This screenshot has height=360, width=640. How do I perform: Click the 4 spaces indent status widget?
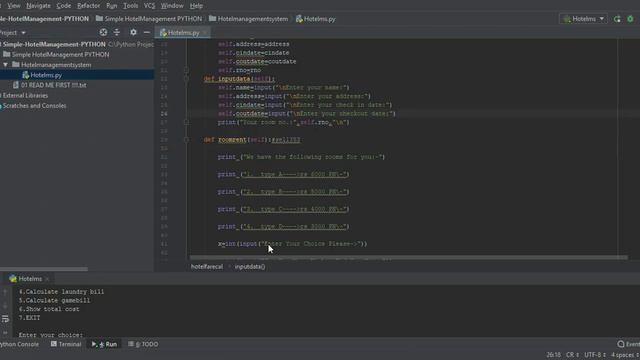point(625,355)
